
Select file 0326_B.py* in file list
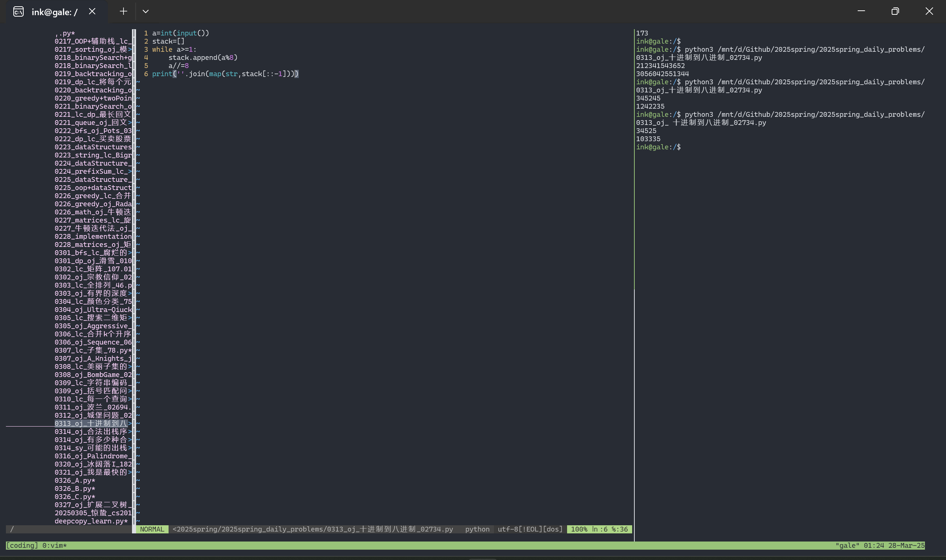[75, 489]
